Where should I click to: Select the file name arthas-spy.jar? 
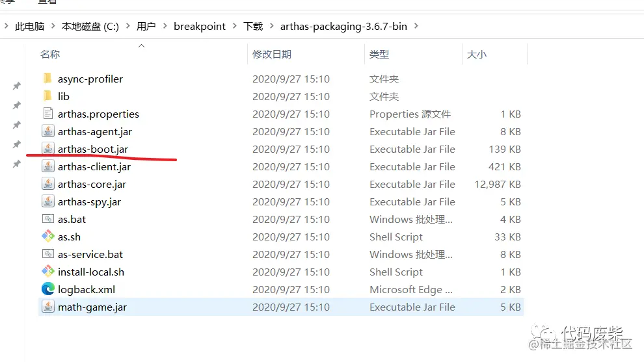pos(89,202)
